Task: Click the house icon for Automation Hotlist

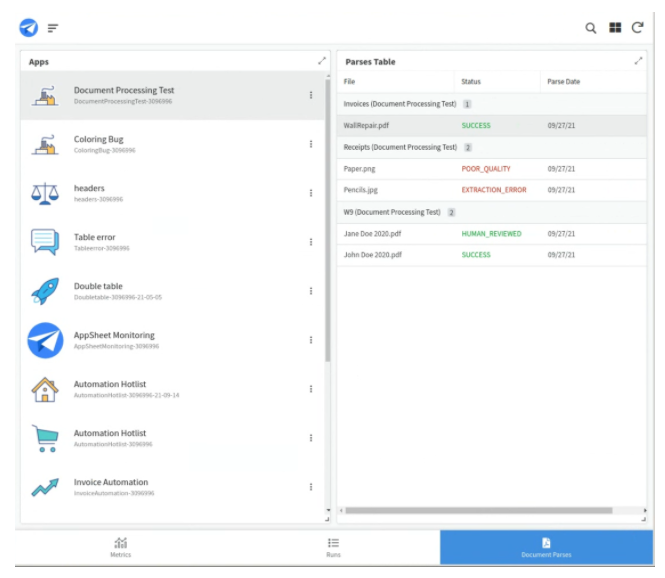Action: 45,389
